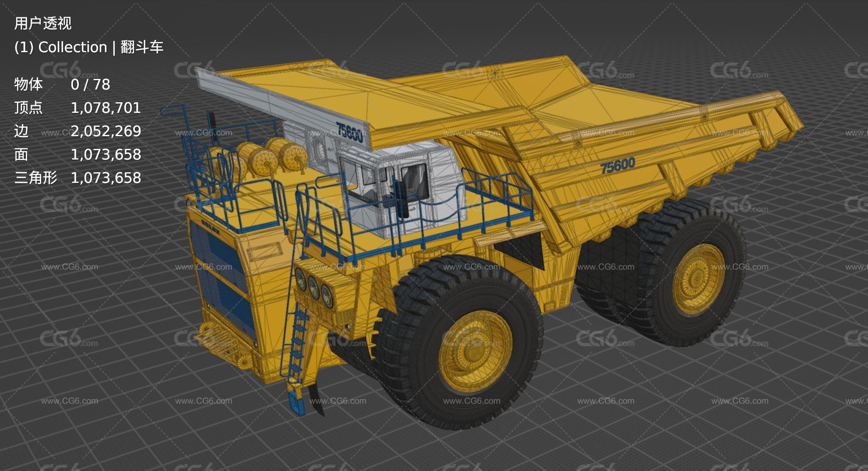Click the edge count '2,052,269'
Image resolution: width=868 pixels, height=471 pixels.
(106, 131)
